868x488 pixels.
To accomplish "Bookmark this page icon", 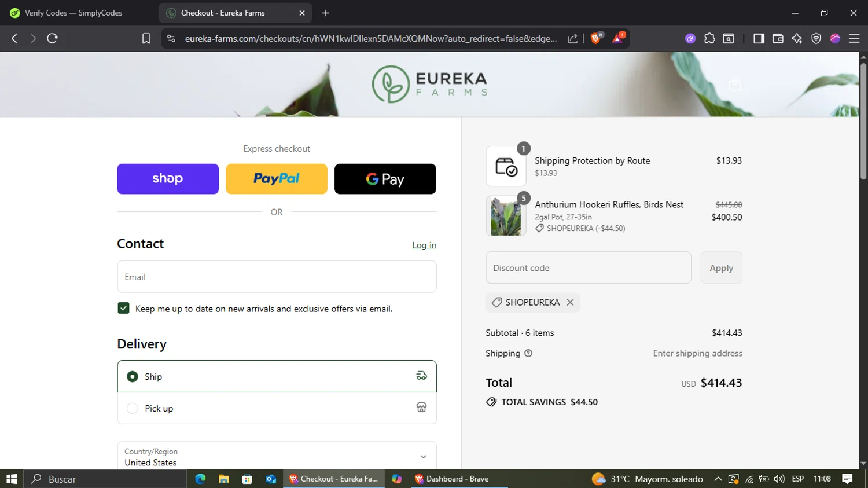I will tap(146, 38).
